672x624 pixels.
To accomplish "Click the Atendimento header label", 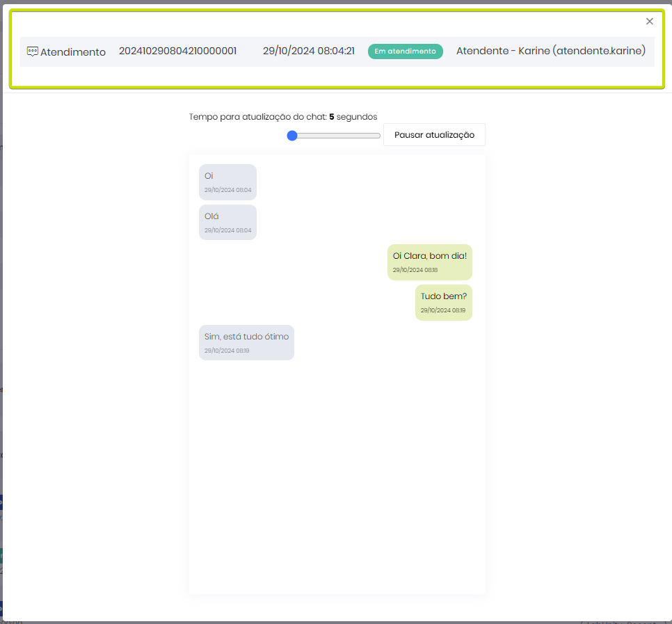I will pyautogui.click(x=73, y=52).
